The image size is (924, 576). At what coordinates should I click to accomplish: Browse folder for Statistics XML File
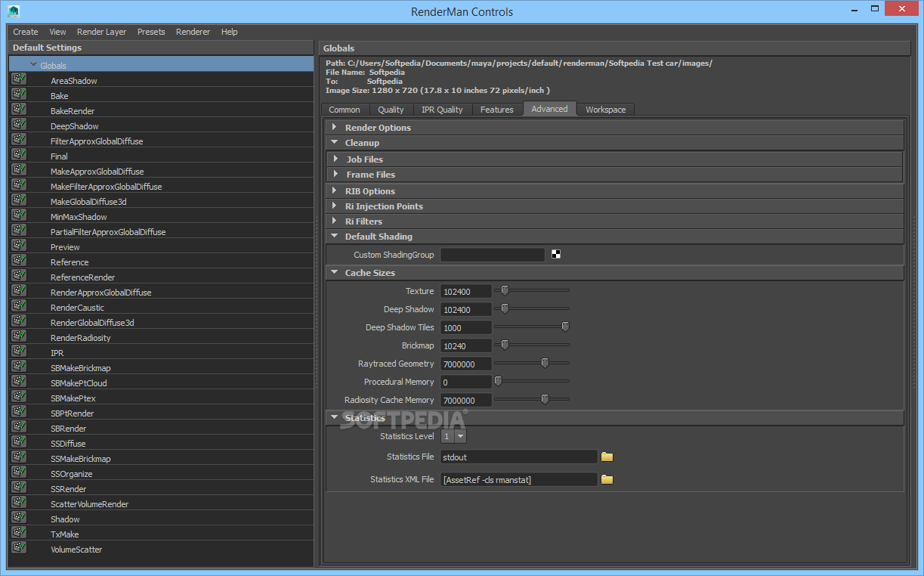tap(607, 479)
